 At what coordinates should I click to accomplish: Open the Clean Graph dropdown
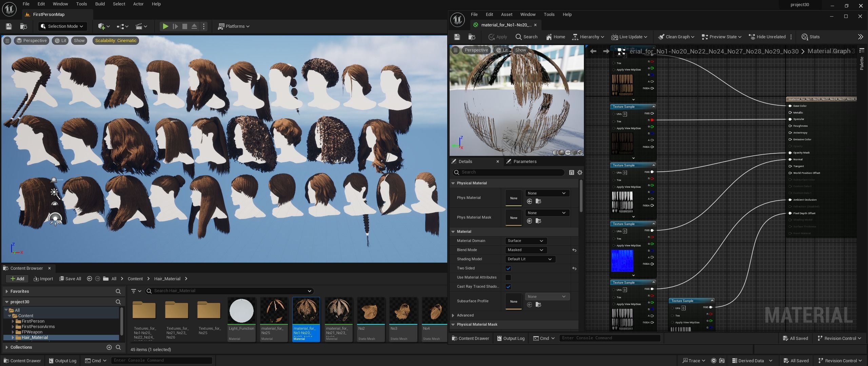(676, 37)
